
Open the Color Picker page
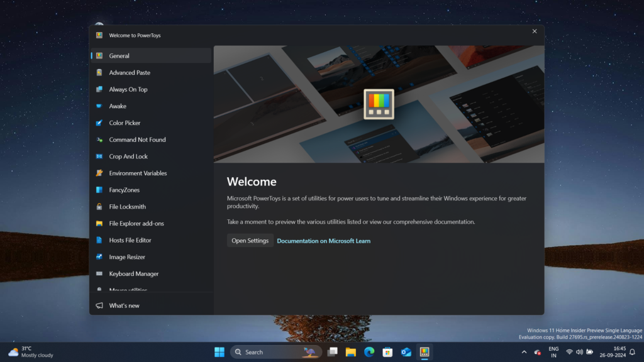pyautogui.click(x=151, y=123)
